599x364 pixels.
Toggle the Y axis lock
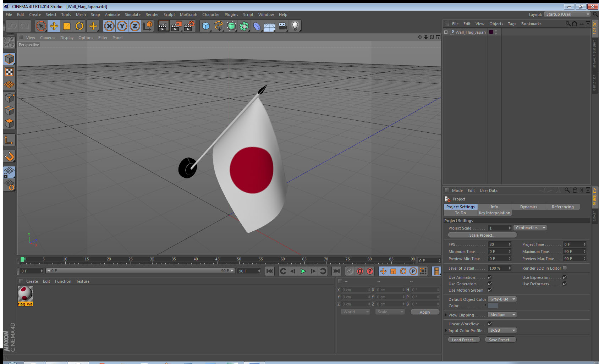[x=122, y=26]
